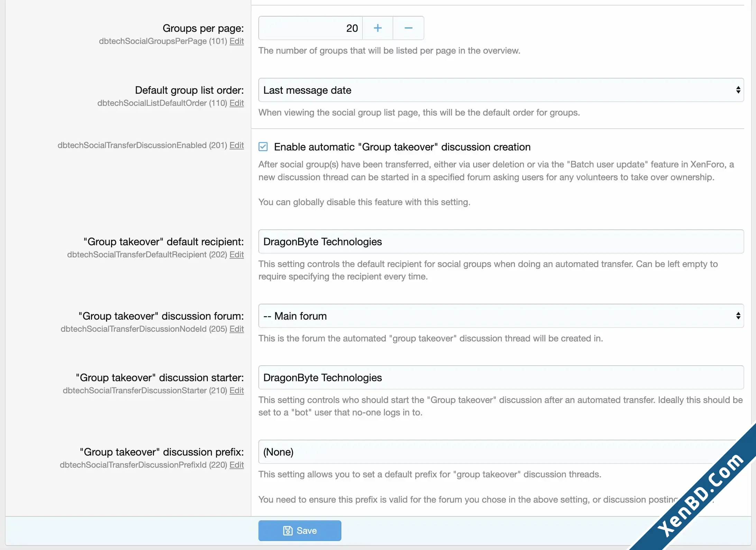Image resolution: width=756 pixels, height=550 pixels.
Task: Edit the dbtechSocialTransferDefaultRecipient option
Action: point(237,255)
